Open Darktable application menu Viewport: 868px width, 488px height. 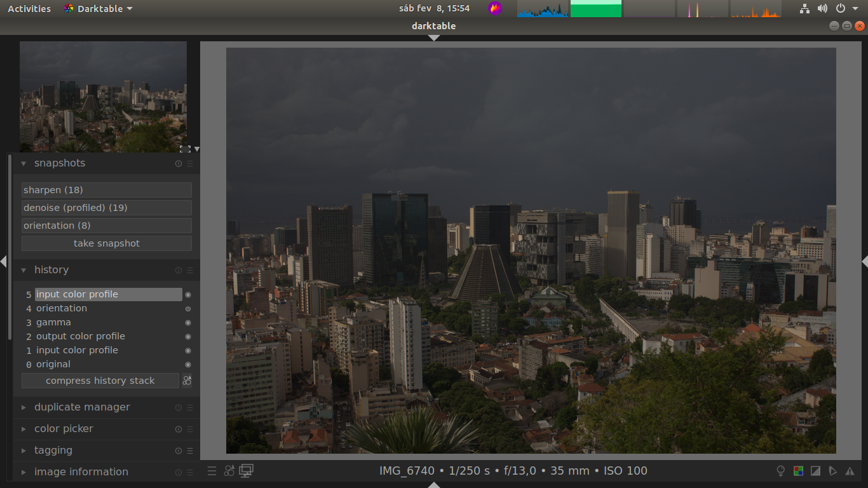(98, 9)
